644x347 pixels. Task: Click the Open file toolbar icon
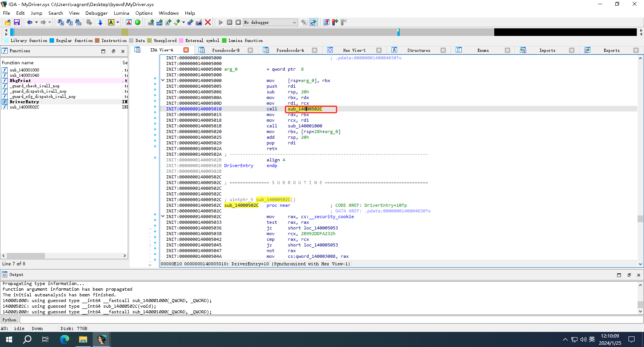8,22
